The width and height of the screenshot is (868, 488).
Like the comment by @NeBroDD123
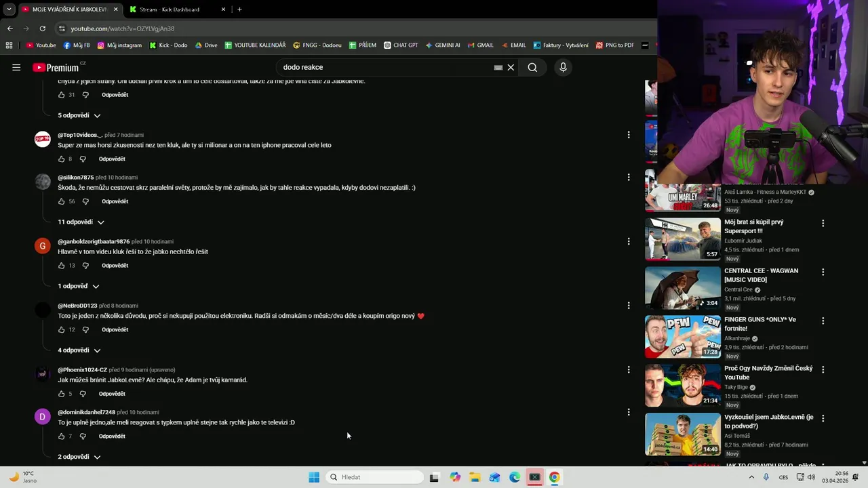pos(61,329)
